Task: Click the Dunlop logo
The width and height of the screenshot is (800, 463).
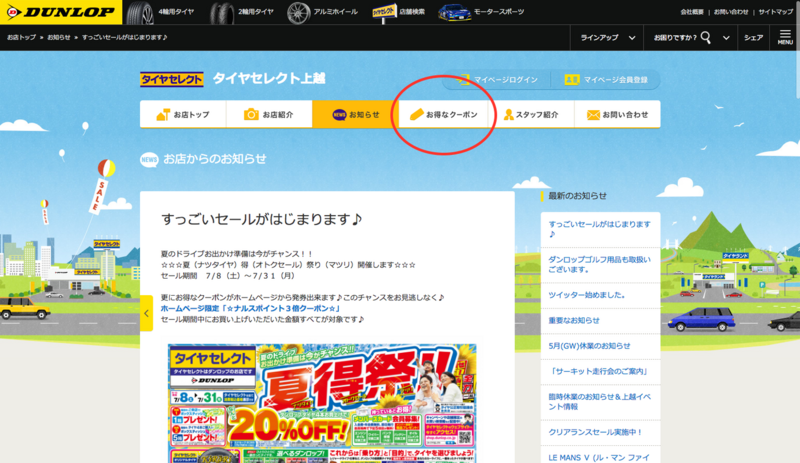Action: [x=61, y=12]
